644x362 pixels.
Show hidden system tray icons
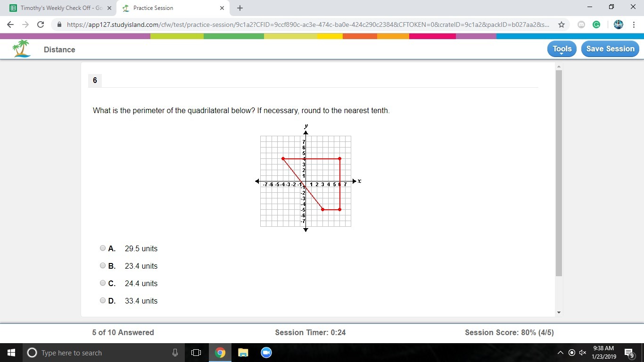[561, 353]
